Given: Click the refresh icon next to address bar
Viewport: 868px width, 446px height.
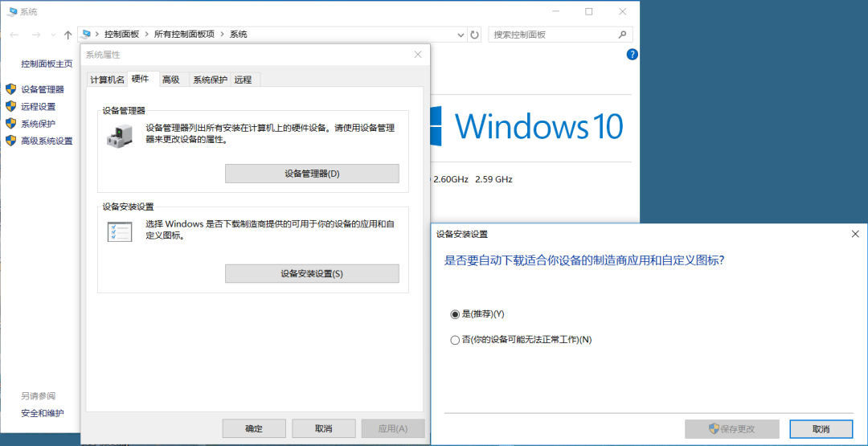Looking at the screenshot, I should click(474, 35).
